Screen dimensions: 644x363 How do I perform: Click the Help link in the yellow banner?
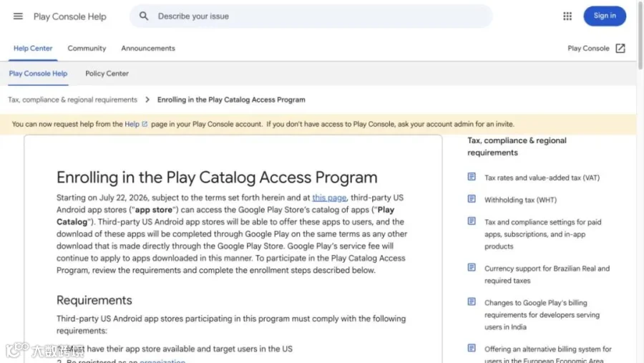pyautogui.click(x=132, y=124)
